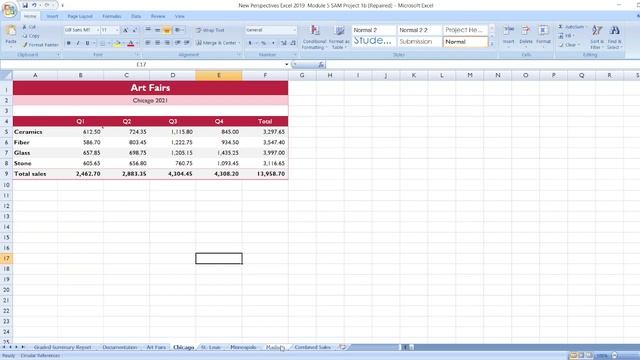Toggle middle vertical alignment
640x360 pixels.
tap(157, 30)
